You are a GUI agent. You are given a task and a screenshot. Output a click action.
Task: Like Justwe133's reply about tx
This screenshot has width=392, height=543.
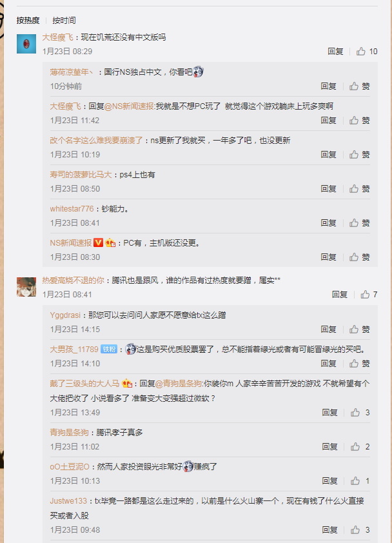(360, 530)
